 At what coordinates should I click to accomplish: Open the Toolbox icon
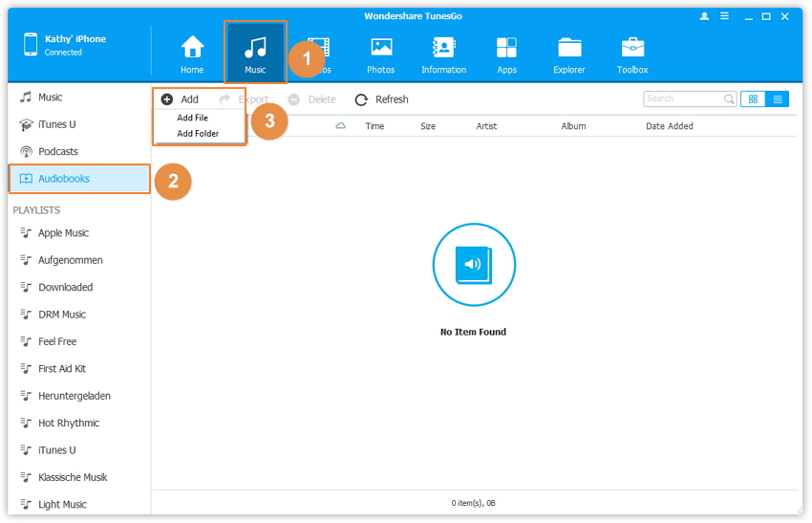(632, 48)
